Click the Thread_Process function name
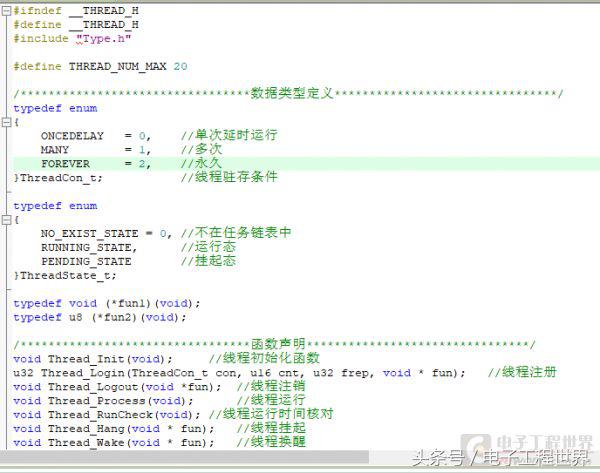Image resolution: width=600 pixels, height=473 pixels. [96, 401]
